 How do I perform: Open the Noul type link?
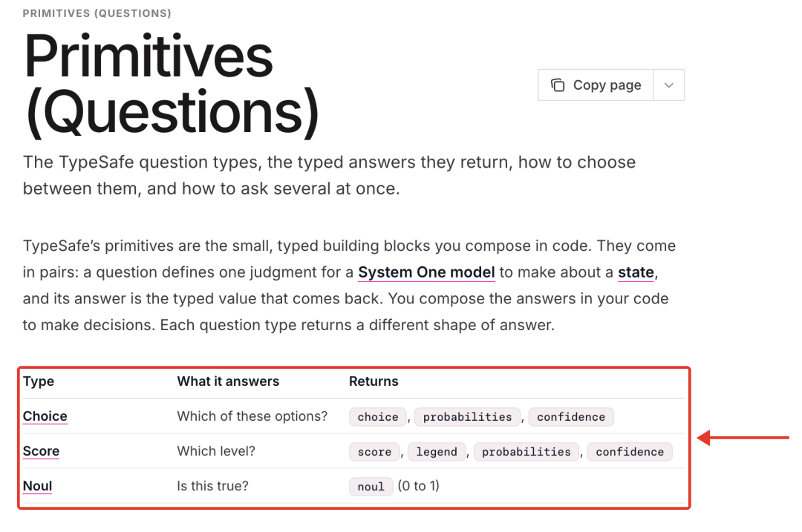[x=37, y=486]
